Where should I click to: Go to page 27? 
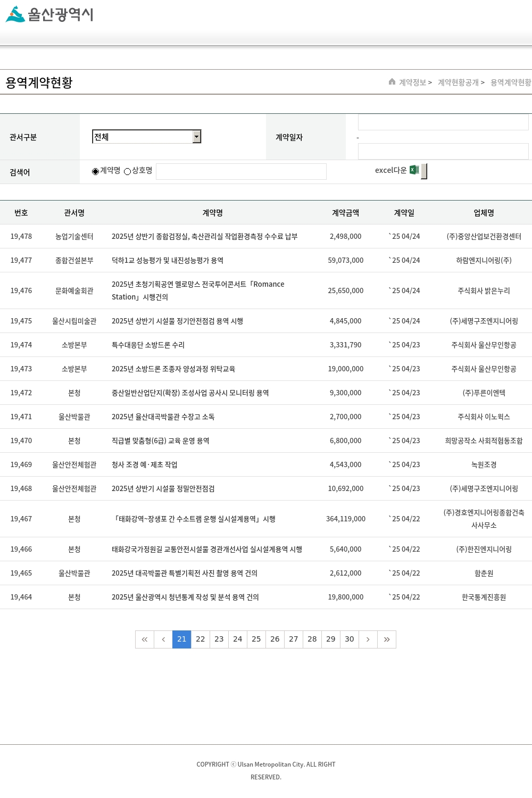[294, 639]
